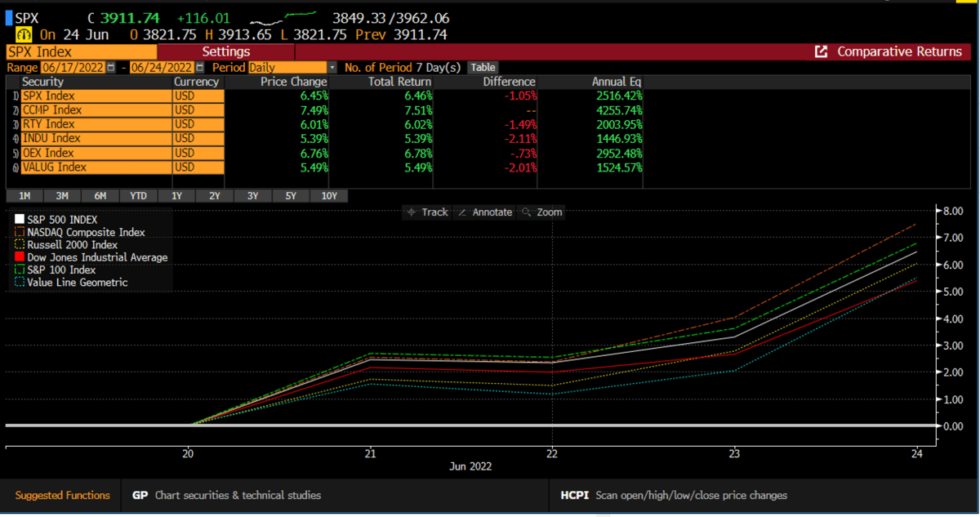The width and height of the screenshot is (980, 517).
Task: Click the range end date field 06/24/2022
Action: coord(160,68)
